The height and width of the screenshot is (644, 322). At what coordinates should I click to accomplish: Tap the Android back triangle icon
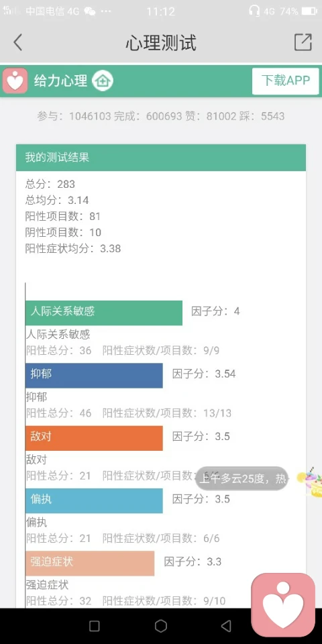226,626
